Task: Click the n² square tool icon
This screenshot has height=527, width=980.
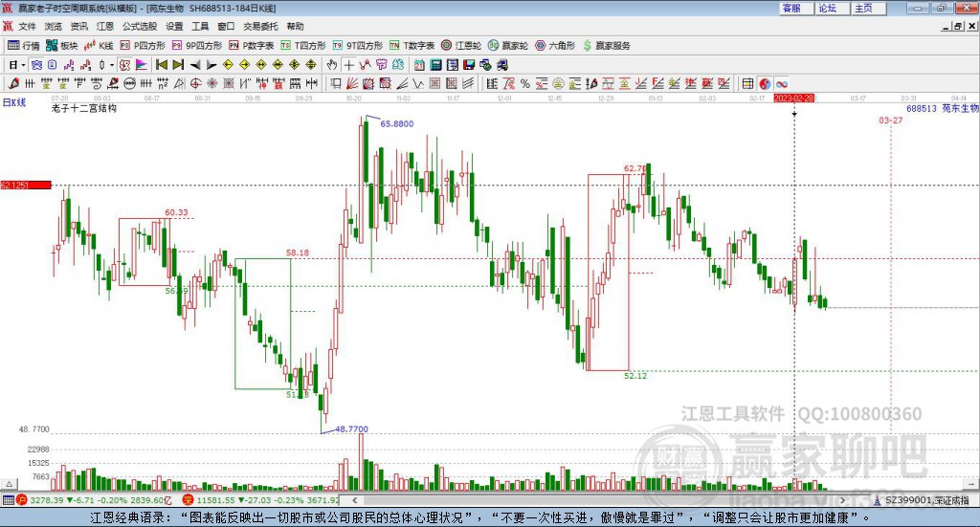Action: 163,83
